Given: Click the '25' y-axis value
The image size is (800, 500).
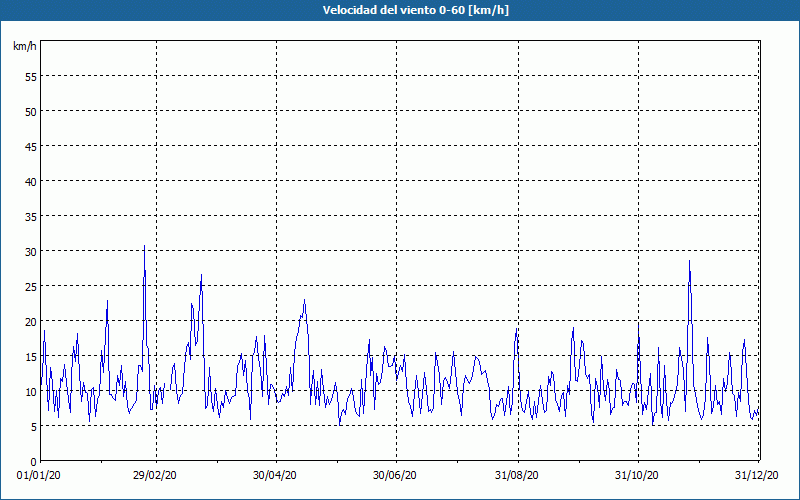Looking at the screenshot, I should coord(31,287).
